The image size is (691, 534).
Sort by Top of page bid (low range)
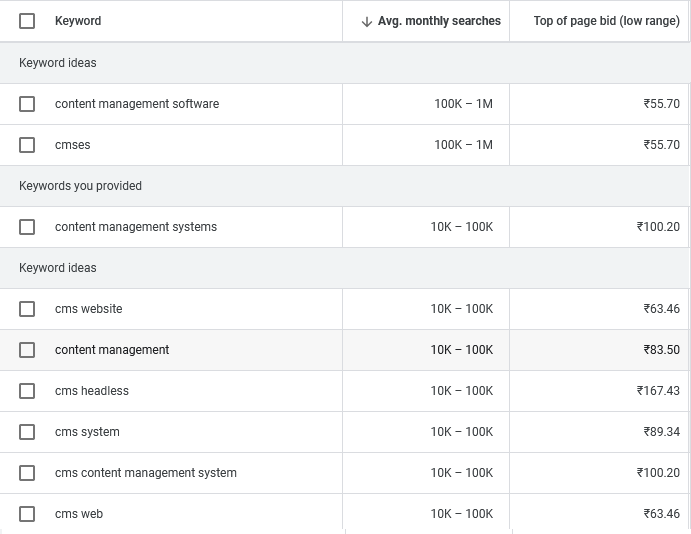[606, 21]
